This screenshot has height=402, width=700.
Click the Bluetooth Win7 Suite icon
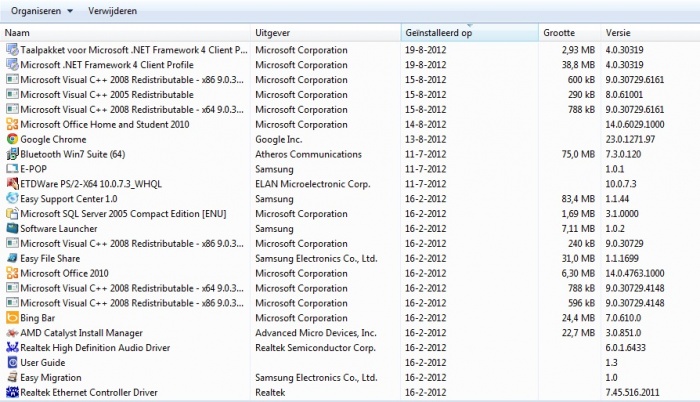(12, 154)
